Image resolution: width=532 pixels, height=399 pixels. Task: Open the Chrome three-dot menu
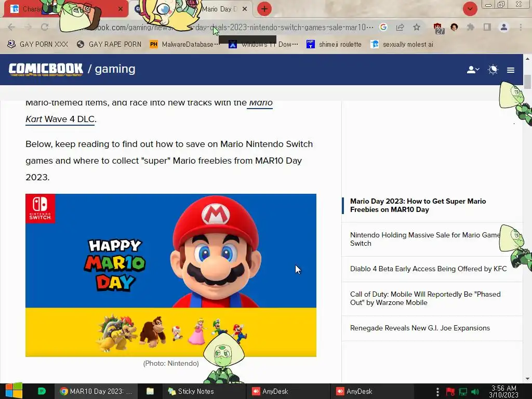coord(521,27)
